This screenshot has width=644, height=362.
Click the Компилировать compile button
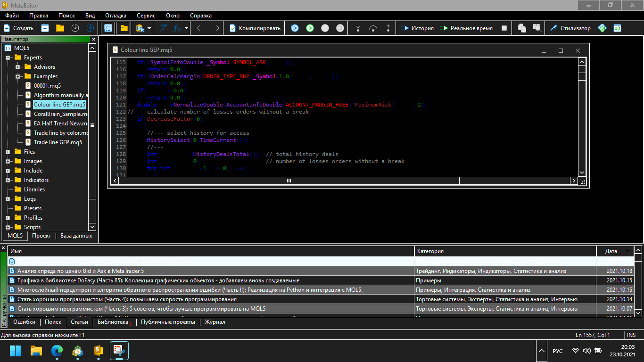[255, 28]
